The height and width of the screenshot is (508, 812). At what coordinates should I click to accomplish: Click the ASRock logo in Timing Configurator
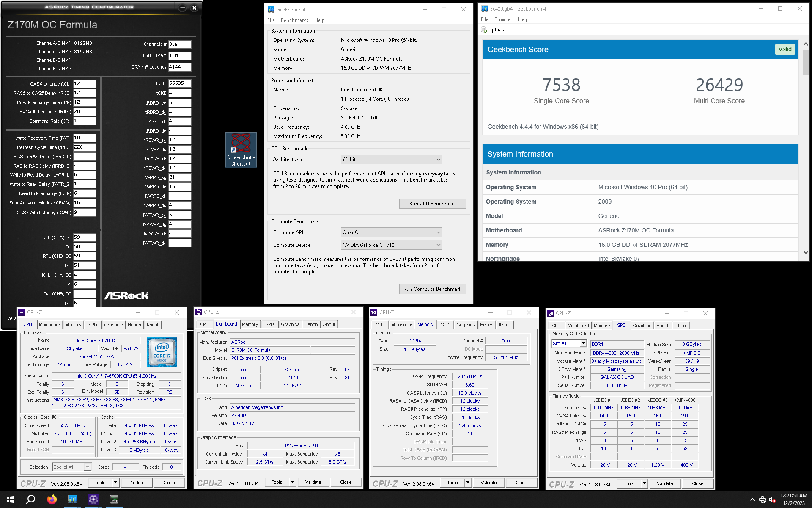pos(126,295)
